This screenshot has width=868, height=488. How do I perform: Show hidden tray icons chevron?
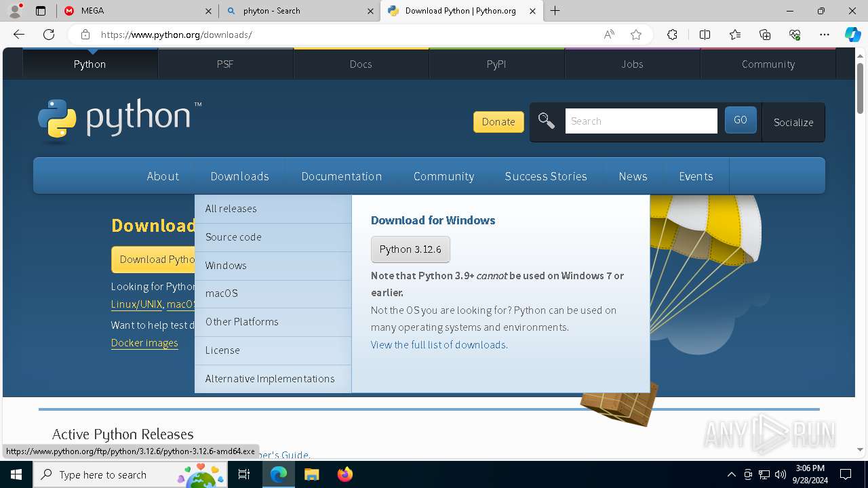point(731,474)
